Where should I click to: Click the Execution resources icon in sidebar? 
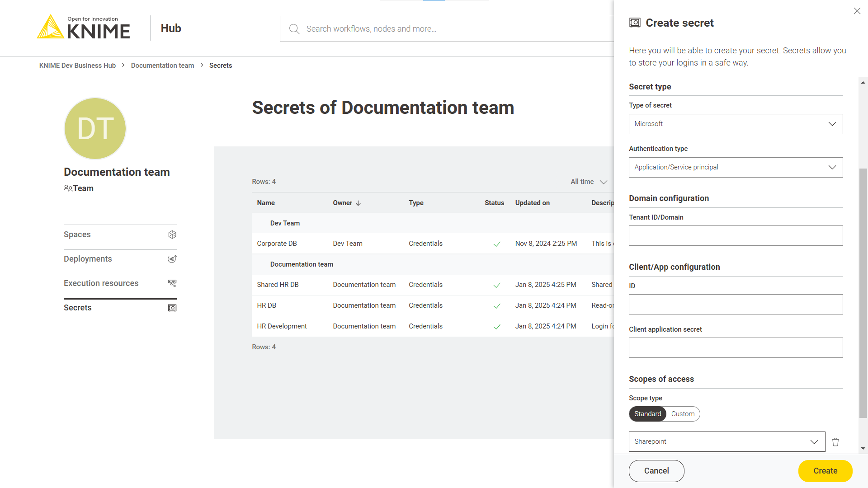[172, 283]
